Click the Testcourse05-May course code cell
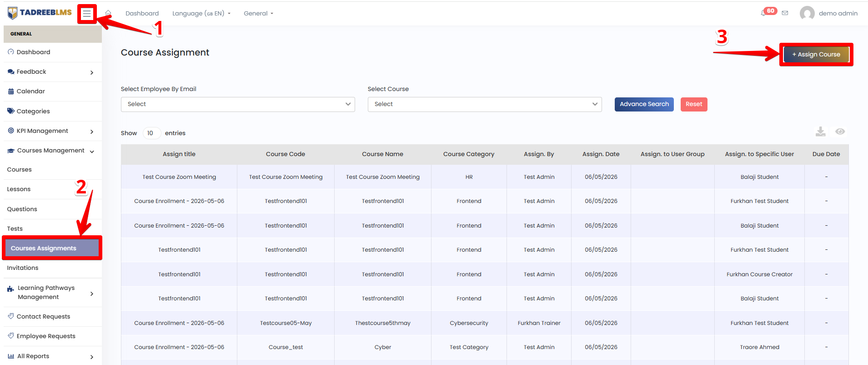 (x=286, y=323)
